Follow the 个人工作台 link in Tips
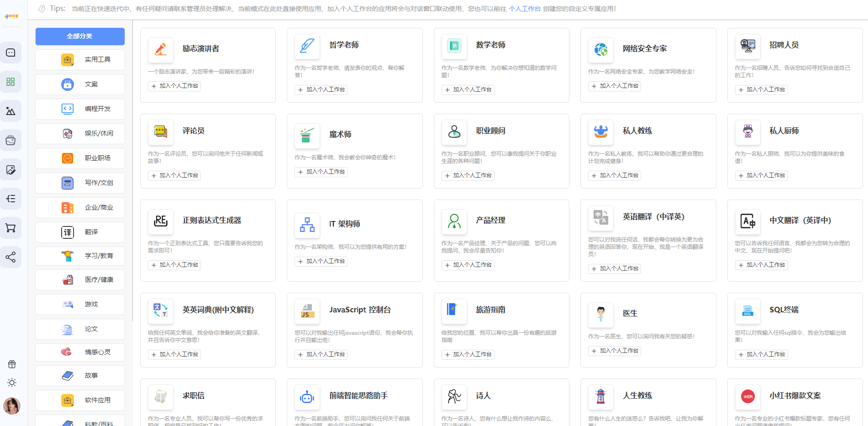868x426 pixels. point(525,9)
